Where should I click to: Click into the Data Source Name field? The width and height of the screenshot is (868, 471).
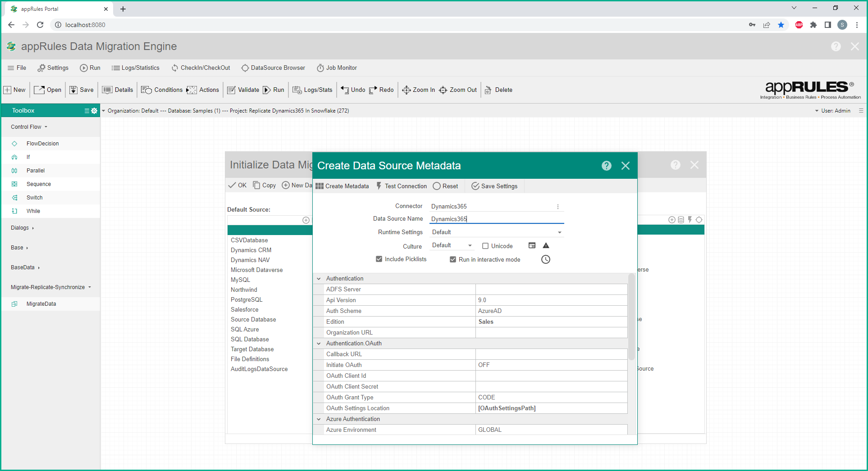tap(497, 219)
